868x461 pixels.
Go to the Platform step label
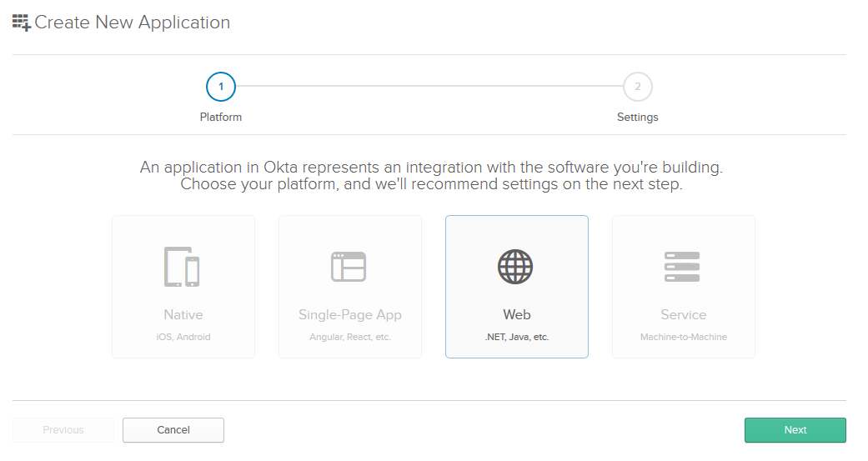point(221,118)
